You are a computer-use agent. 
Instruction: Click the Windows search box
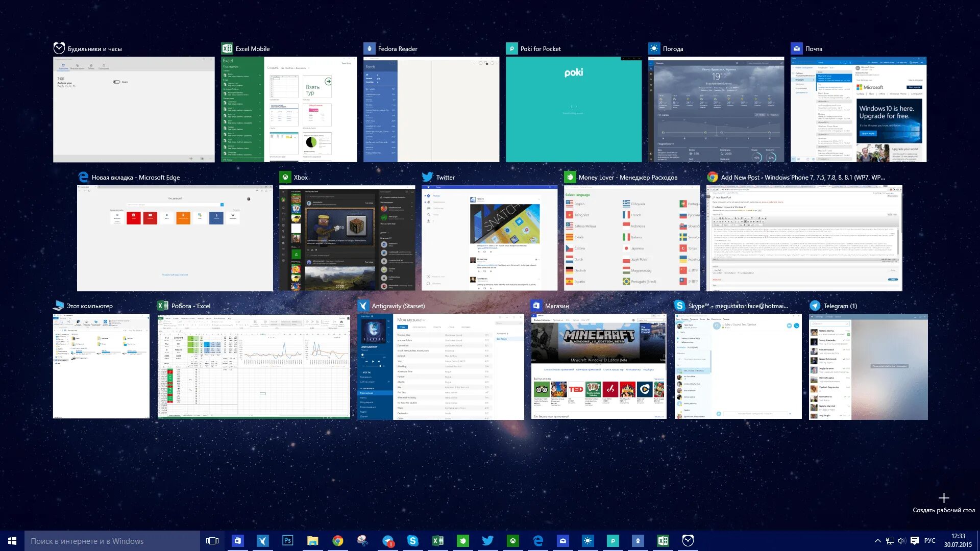(112, 541)
